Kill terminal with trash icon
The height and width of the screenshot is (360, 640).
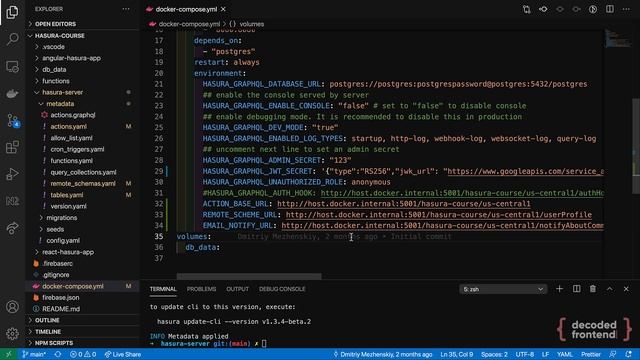[593, 289]
